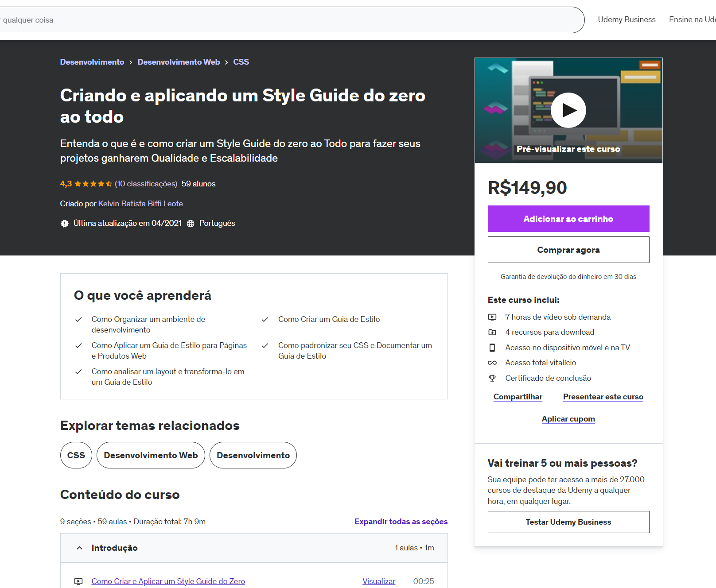Open instructor Kelvin Batista Biffi Leote profile
The width and height of the screenshot is (716, 588).
pyautogui.click(x=140, y=204)
